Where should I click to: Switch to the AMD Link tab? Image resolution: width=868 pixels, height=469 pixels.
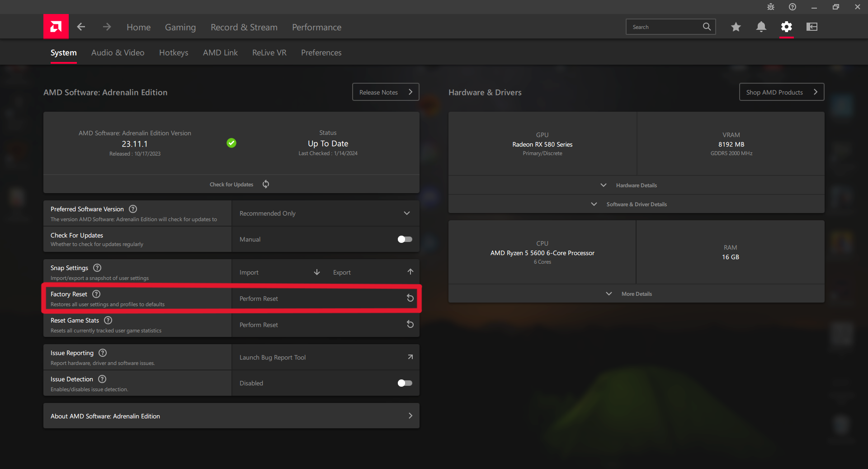tap(220, 53)
